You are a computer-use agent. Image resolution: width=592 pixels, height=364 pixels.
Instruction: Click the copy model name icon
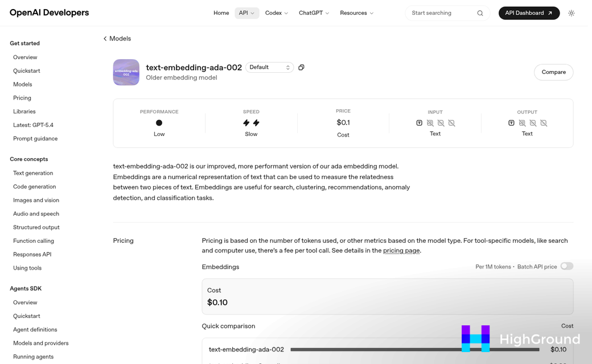[x=301, y=67]
